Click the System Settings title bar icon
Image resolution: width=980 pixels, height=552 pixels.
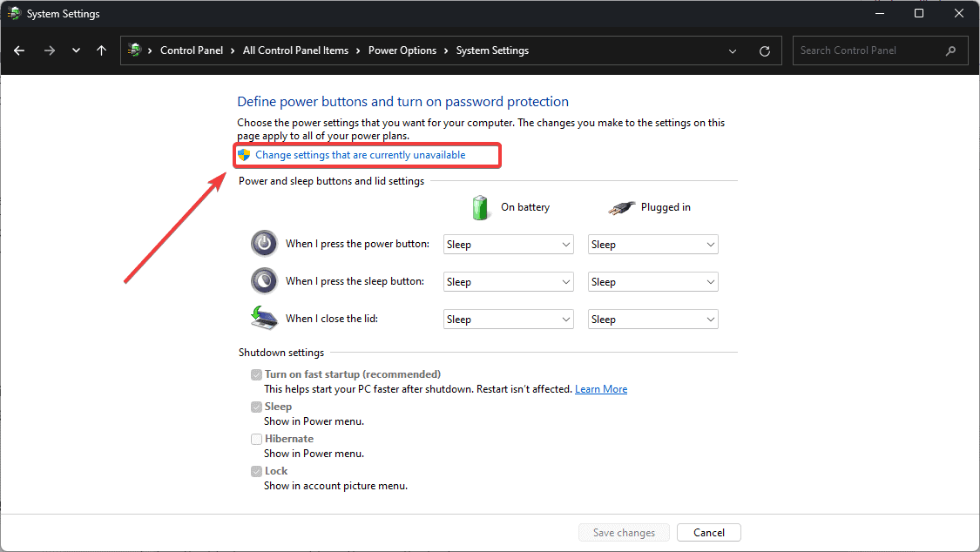[x=14, y=13]
